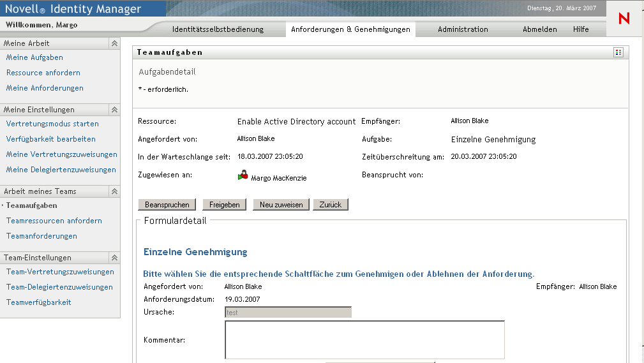This screenshot has height=363, width=644.
Task: Click into the Kommentar text area
Action: [364, 340]
